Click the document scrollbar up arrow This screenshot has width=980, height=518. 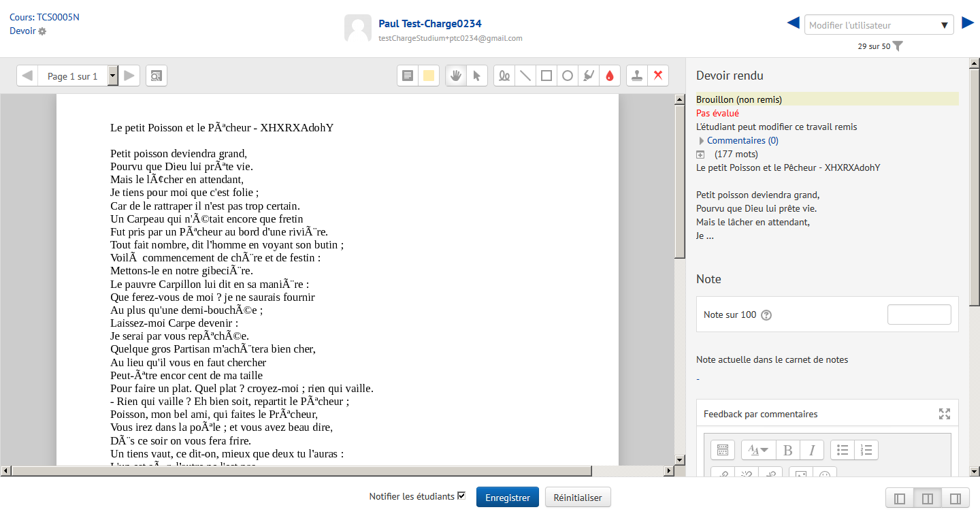click(x=679, y=99)
